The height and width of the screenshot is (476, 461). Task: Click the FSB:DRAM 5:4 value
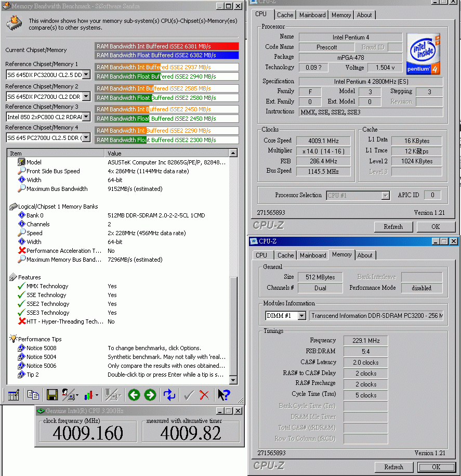(366, 352)
